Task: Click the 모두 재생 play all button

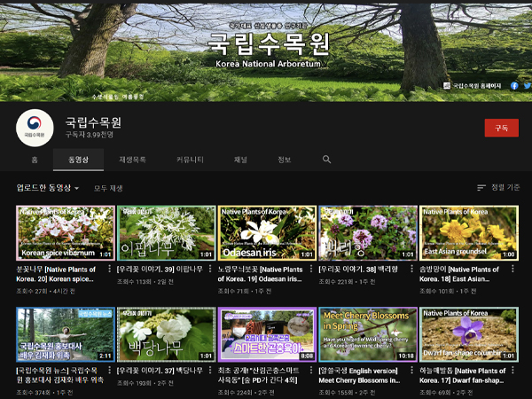Action: coord(108,188)
